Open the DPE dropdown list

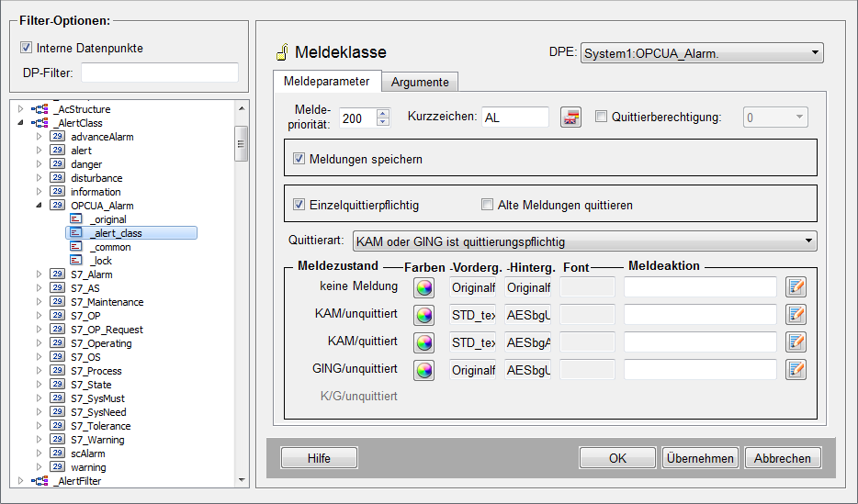coord(814,54)
